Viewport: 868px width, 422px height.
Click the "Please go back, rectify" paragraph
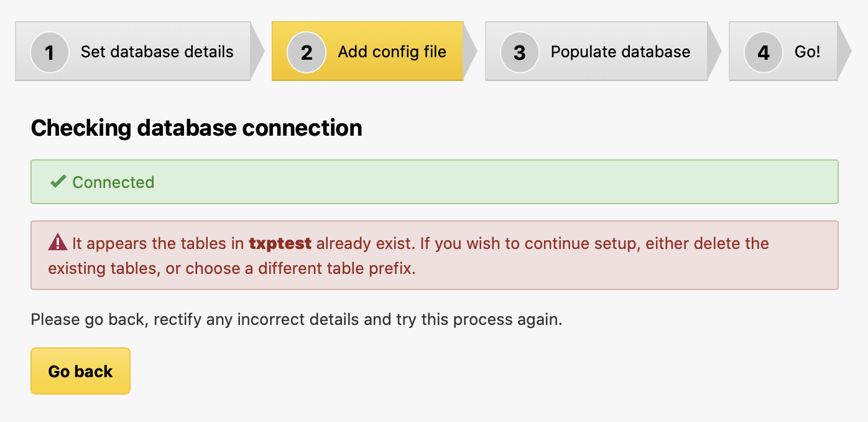click(x=296, y=320)
